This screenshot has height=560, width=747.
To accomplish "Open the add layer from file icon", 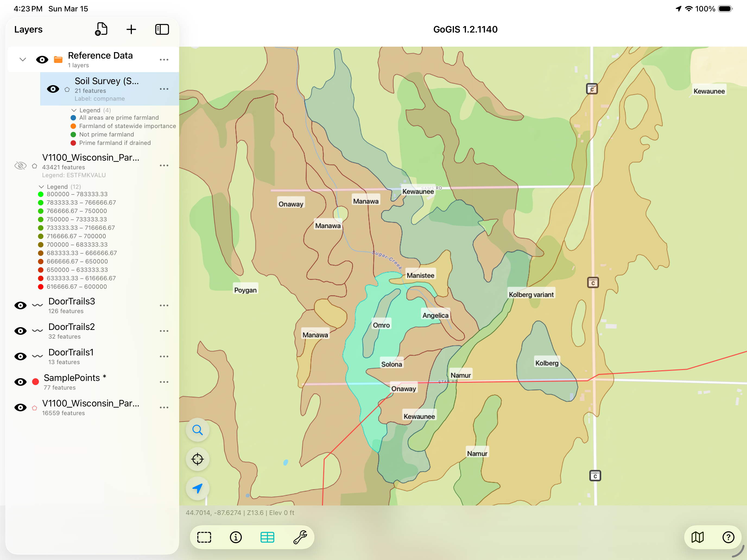I will (102, 29).
